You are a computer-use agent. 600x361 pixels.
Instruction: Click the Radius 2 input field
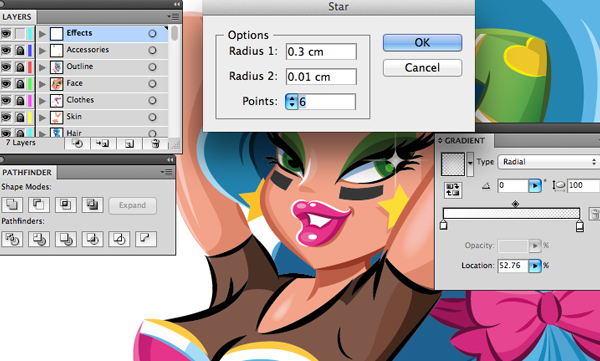[x=321, y=77]
